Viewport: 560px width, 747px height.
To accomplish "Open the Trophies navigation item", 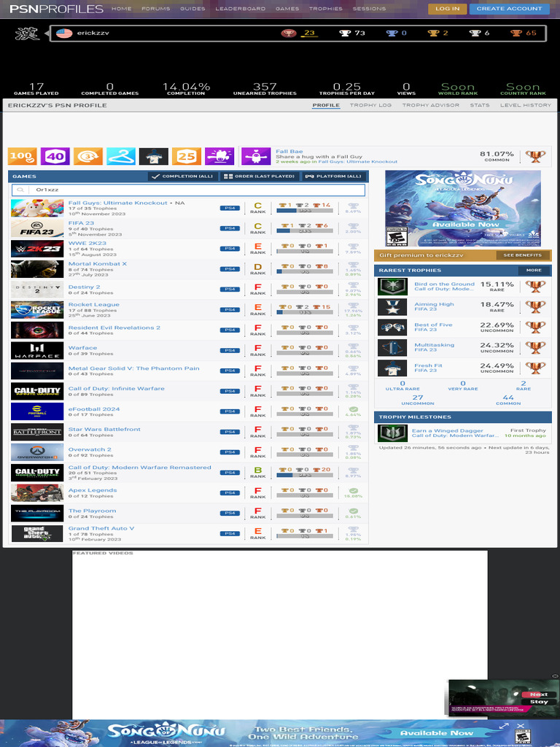I will click(x=326, y=9).
